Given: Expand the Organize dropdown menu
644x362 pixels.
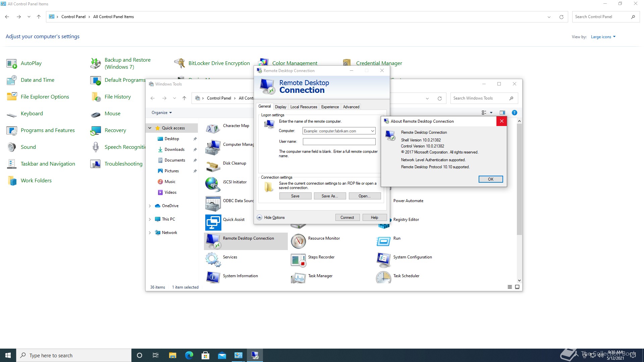Looking at the screenshot, I should tap(161, 113).
